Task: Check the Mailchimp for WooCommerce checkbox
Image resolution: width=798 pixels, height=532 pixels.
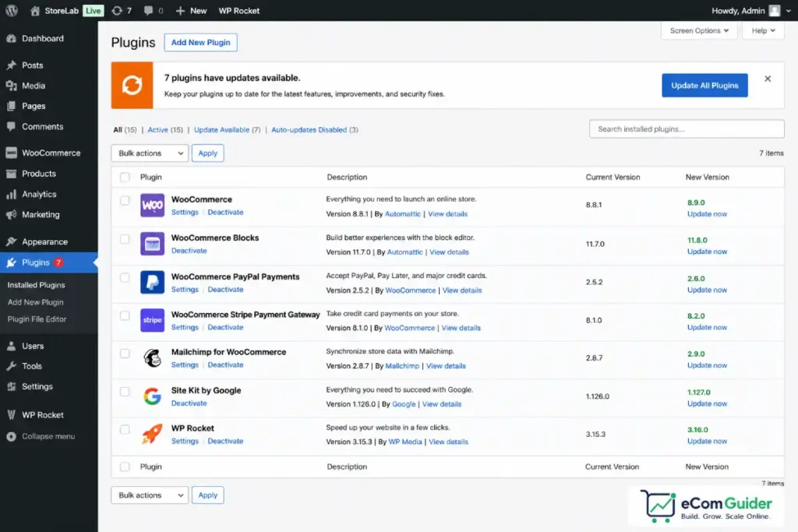Action: 125,354
